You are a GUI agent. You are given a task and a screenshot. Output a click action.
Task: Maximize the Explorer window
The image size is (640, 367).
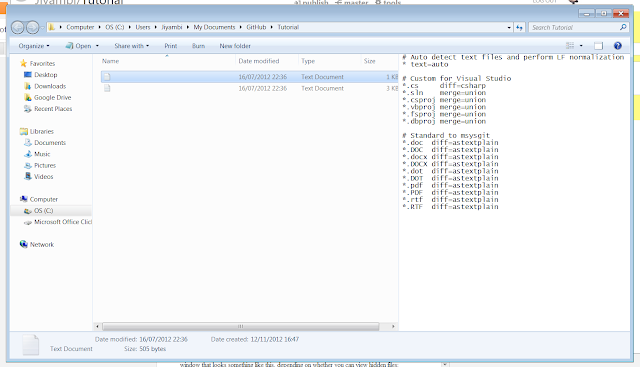603,13
